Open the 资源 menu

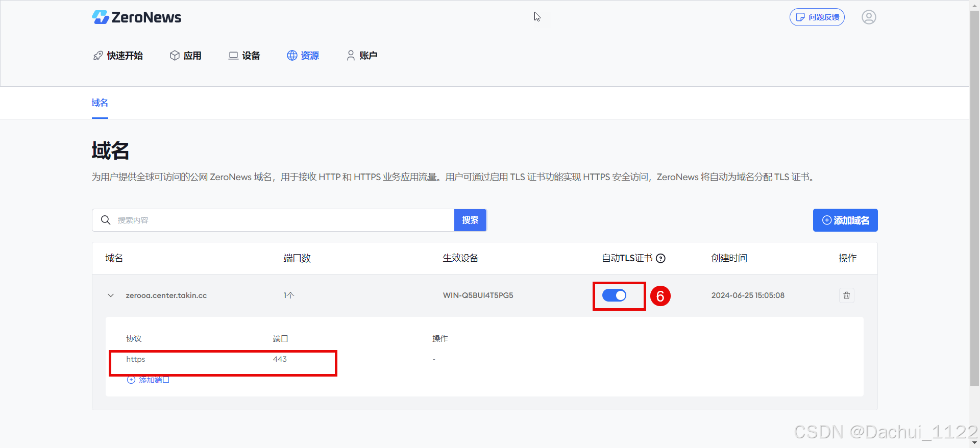coord(303,56)
